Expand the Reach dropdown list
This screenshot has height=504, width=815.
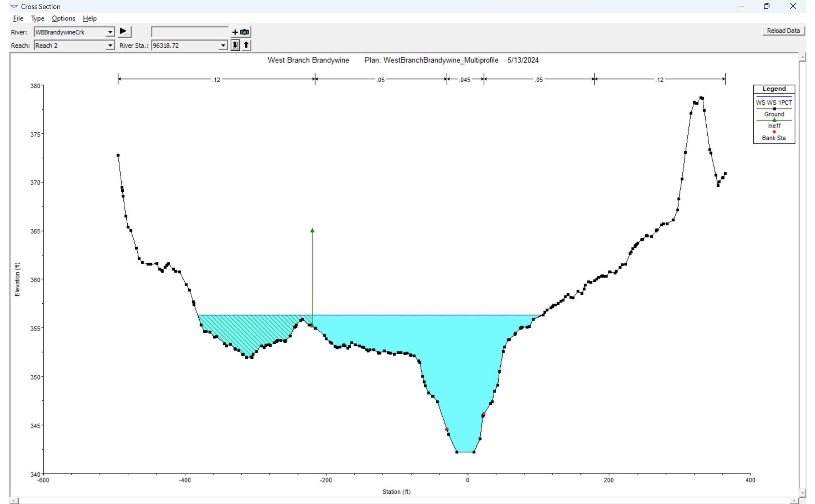(x=110, y=45)
